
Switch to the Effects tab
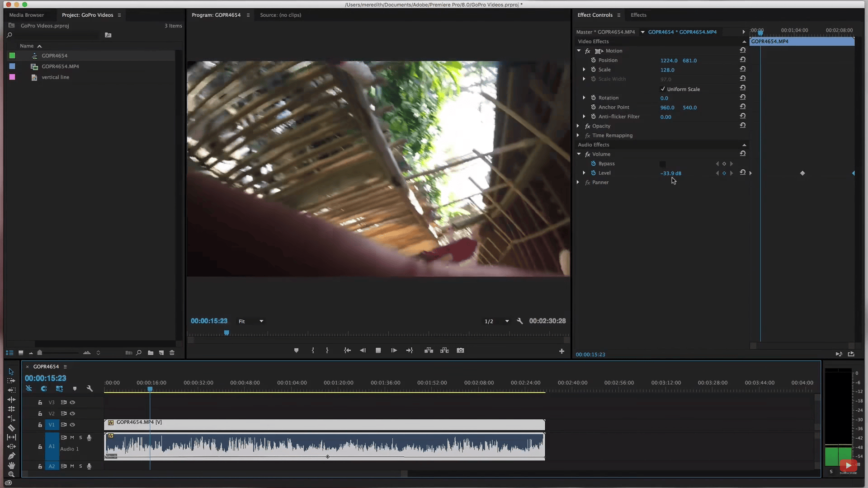pos(638,15)
